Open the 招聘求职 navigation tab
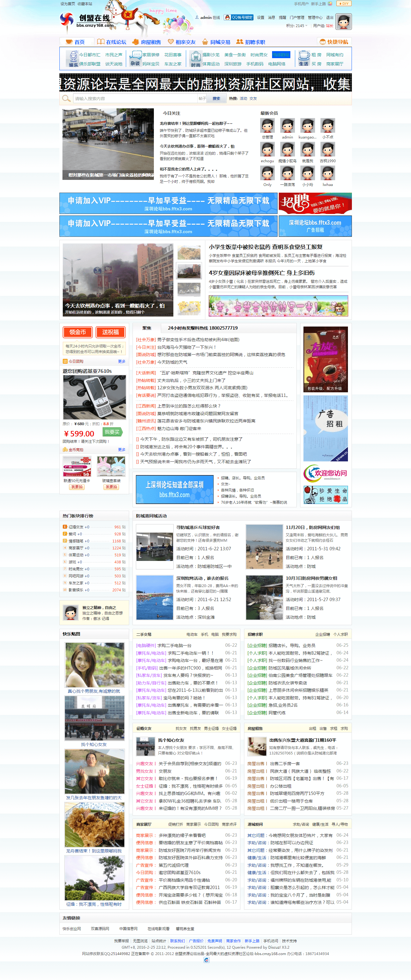 251,42
